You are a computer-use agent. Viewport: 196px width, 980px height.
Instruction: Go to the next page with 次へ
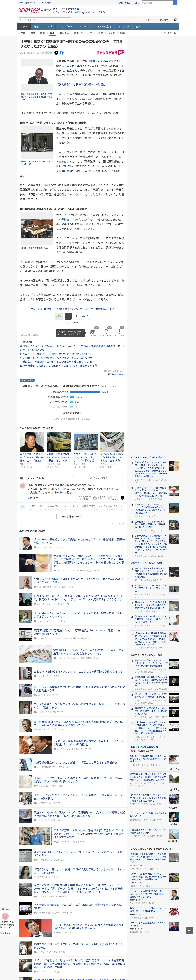click(85, 316)
